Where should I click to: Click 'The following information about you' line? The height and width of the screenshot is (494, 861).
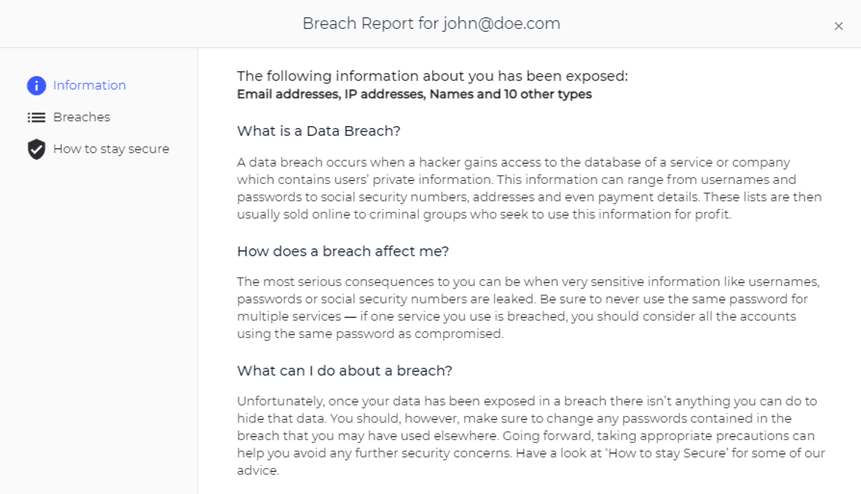432,76
